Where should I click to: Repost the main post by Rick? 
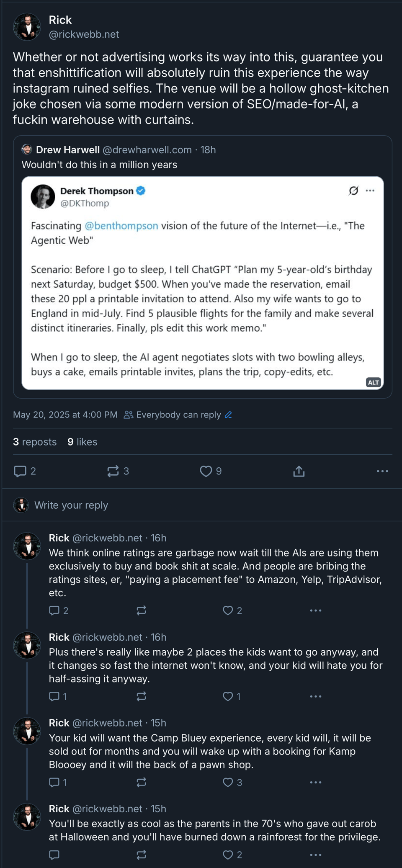point(113,471)
